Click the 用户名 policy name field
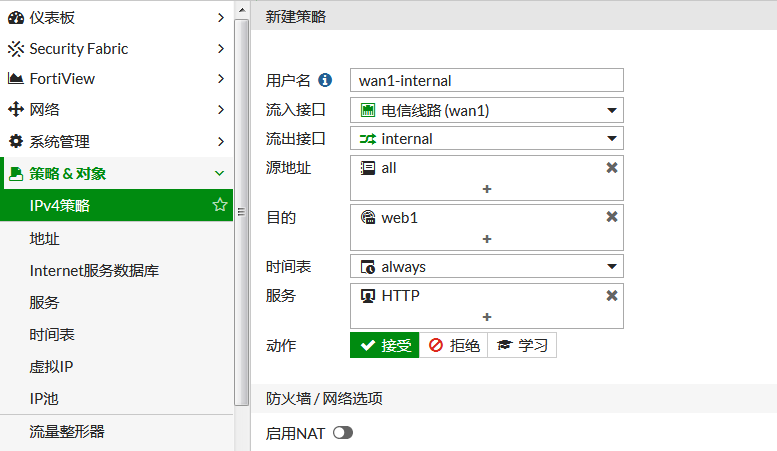Image resolution: width=777 pixels, height=451 pixels. point(487,80)
